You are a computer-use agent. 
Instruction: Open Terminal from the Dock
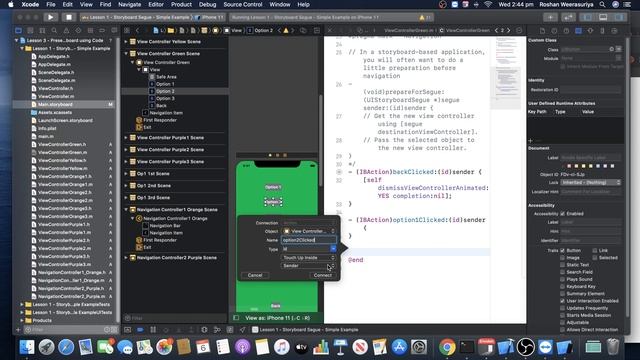[467, 347]
